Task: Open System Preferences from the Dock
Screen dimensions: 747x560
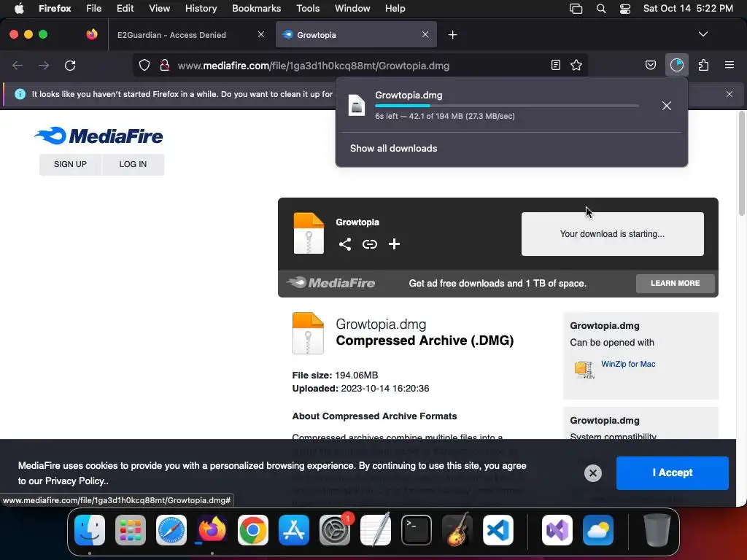Action: click(334, 530)
